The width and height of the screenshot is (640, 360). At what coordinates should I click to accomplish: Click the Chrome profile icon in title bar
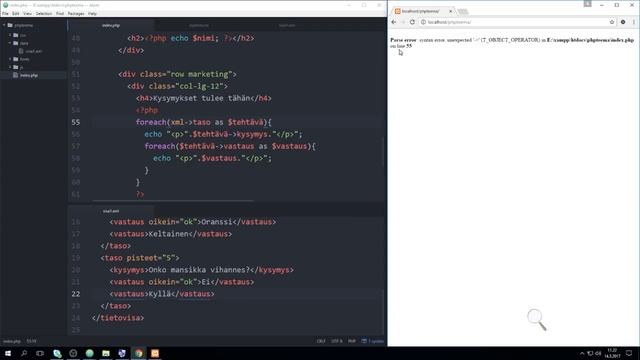coord(587,4)
